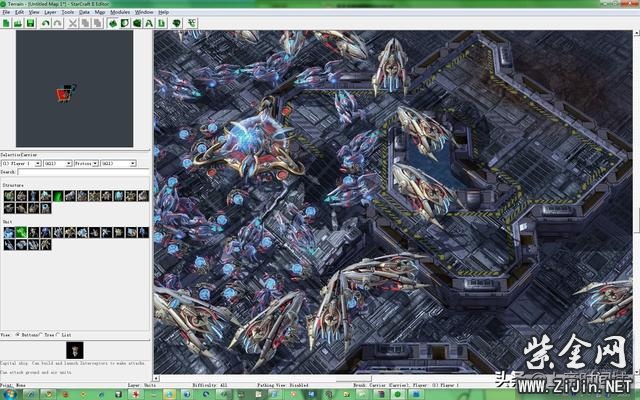640x400 pixels.
Task: Select the green highlighted structure icon
Action: (58, 196)
